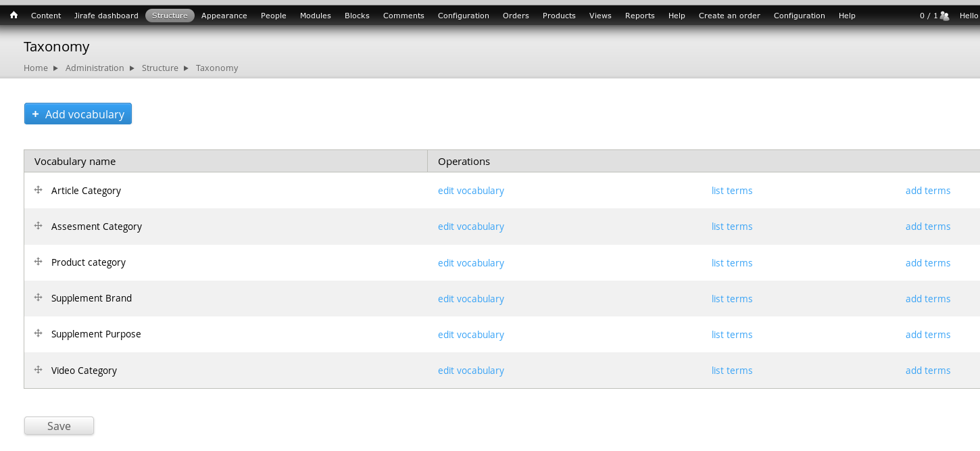Click the Add vocabulary button

point(78,114)
